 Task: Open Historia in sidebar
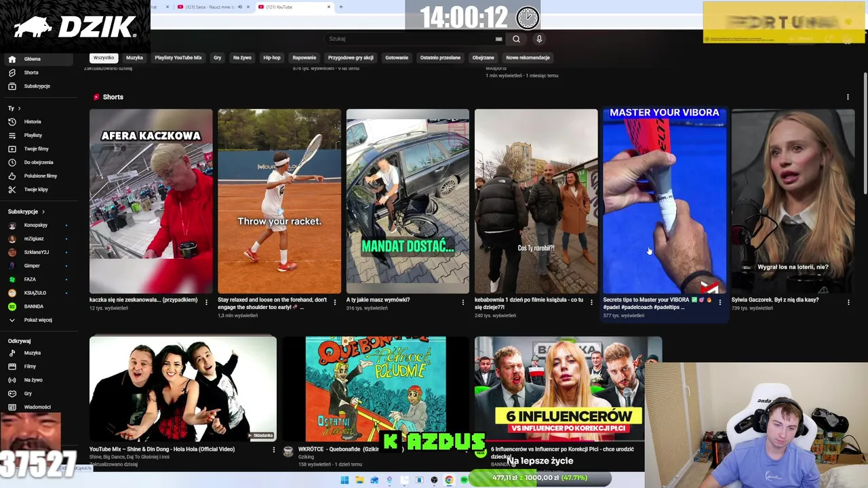pyautogui.click(x=37, y=121)
